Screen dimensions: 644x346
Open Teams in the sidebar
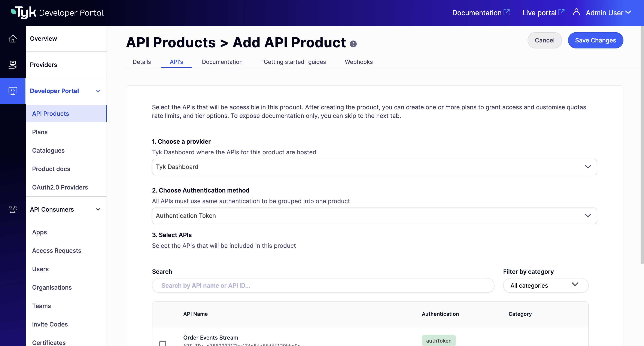tap(41, 306)
